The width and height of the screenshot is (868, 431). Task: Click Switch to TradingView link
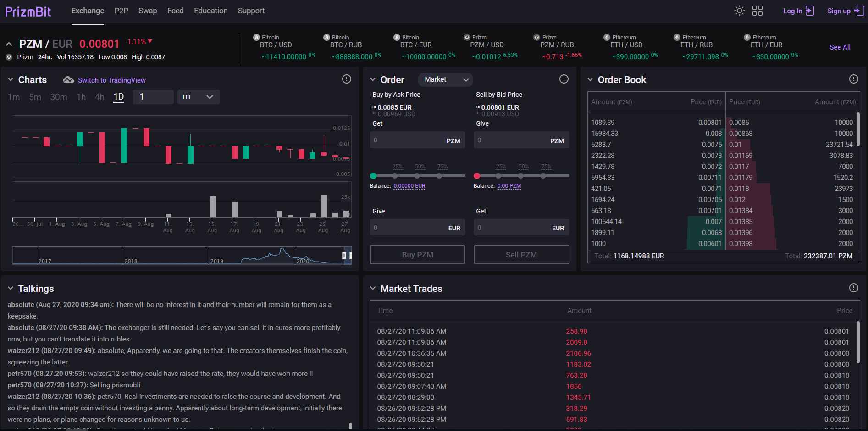click(112, 80)
